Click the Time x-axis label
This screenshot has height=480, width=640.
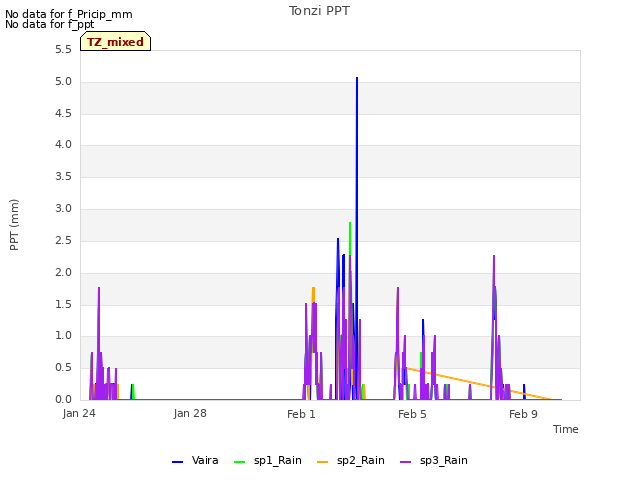click(x=565, y=429)
